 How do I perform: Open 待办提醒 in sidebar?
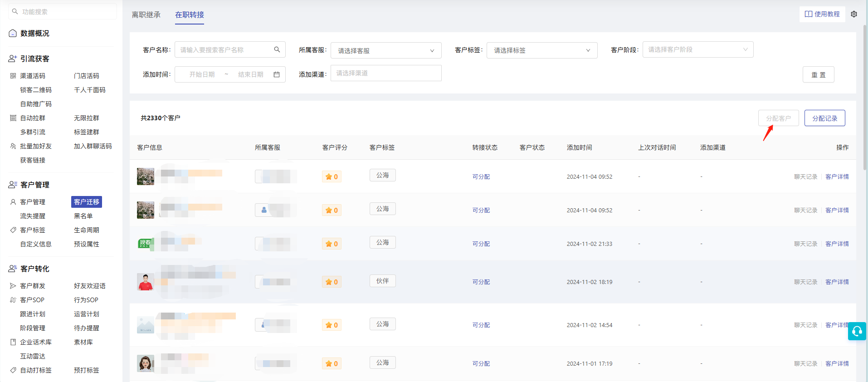point(87,328)
